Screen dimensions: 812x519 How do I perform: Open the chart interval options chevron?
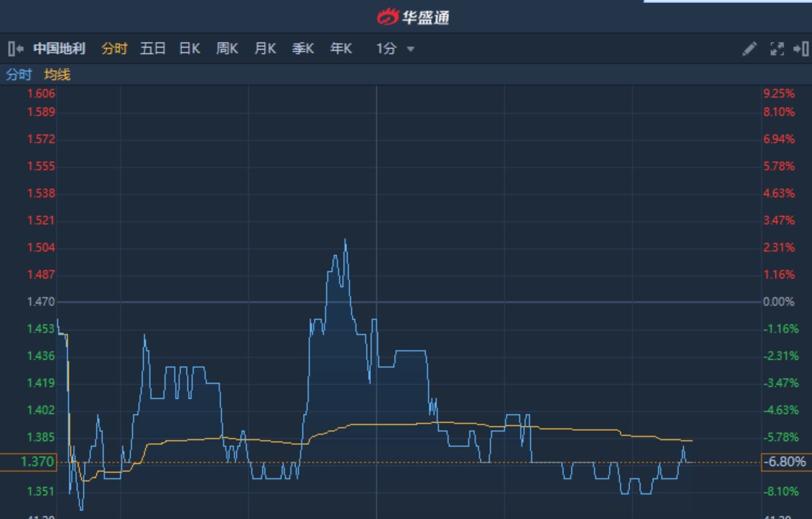pyautogui.click(x=409, y=48)
